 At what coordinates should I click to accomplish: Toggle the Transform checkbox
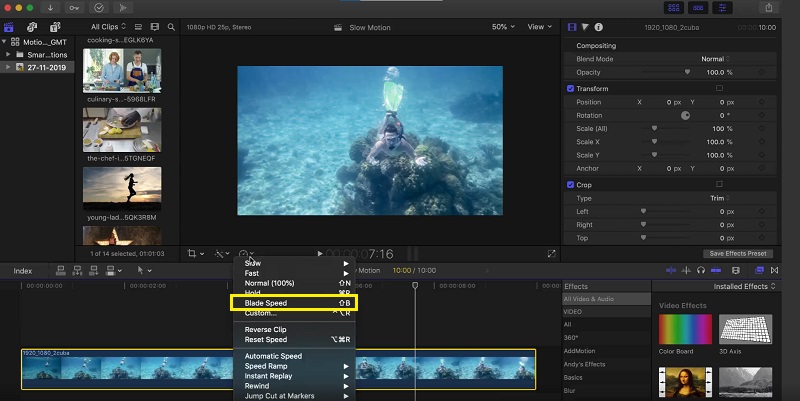click(571, 88)
